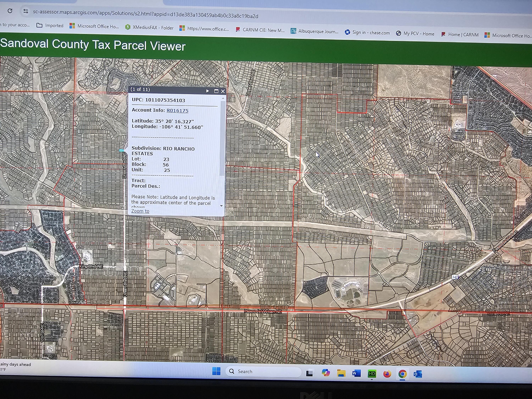Open the Imported bookmarks folder

click(50, 26)
